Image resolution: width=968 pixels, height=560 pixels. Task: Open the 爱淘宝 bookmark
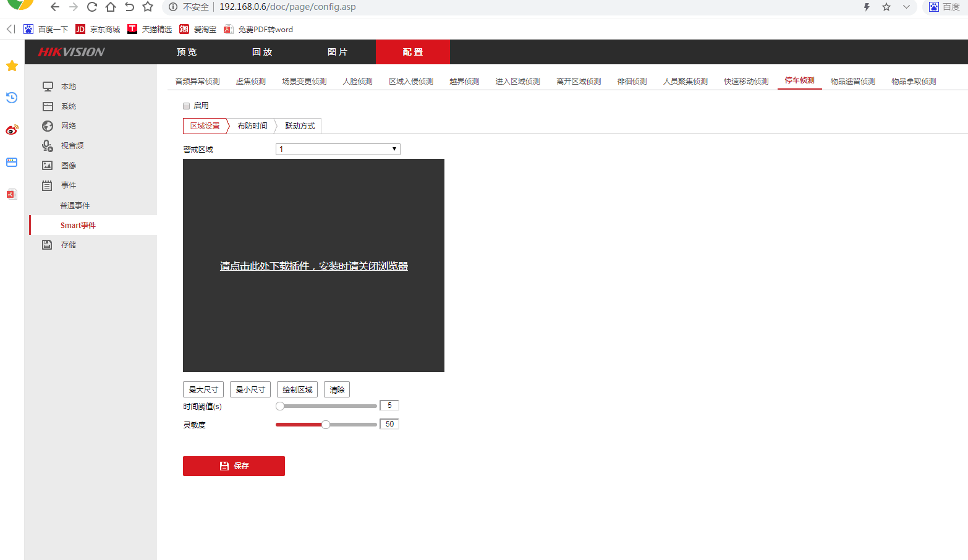coord(198,29)
